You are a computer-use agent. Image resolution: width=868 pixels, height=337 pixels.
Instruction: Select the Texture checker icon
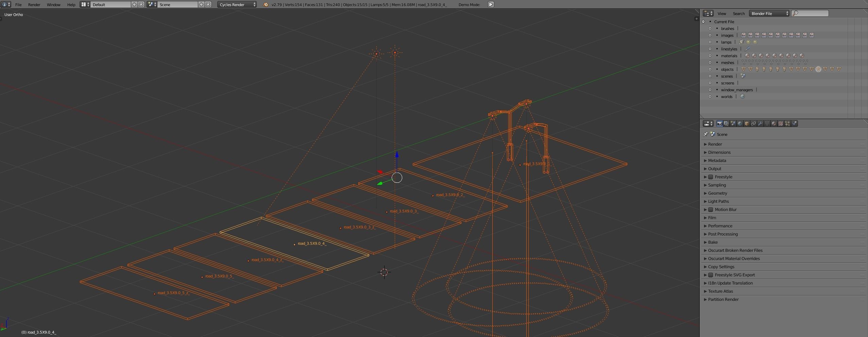(x=781, y=123)
